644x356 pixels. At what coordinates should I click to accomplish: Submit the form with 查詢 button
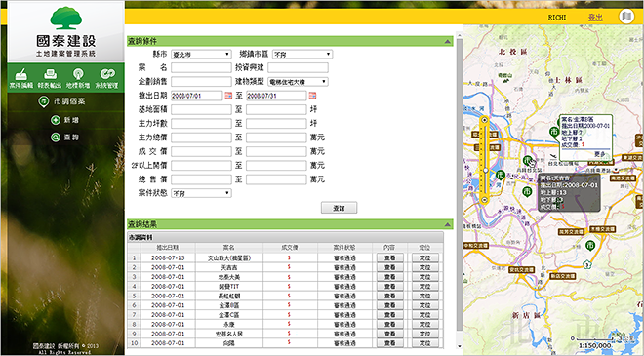[x=339, y=208]
